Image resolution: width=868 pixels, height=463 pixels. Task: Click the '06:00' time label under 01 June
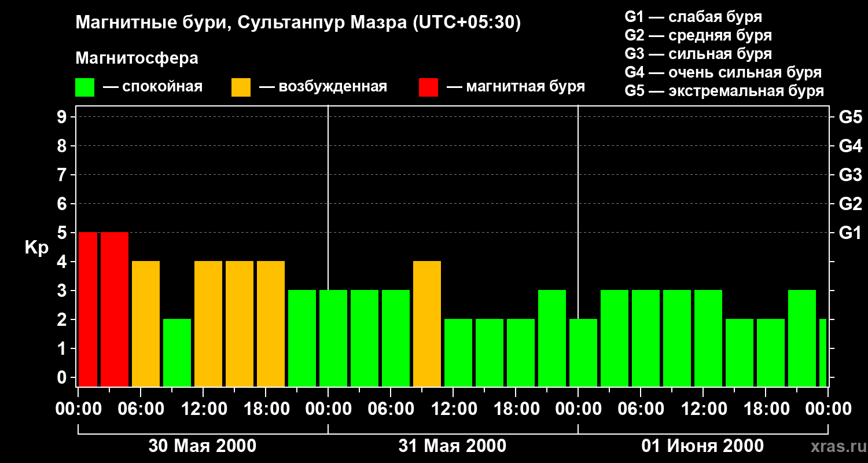(x=641, y=409)
